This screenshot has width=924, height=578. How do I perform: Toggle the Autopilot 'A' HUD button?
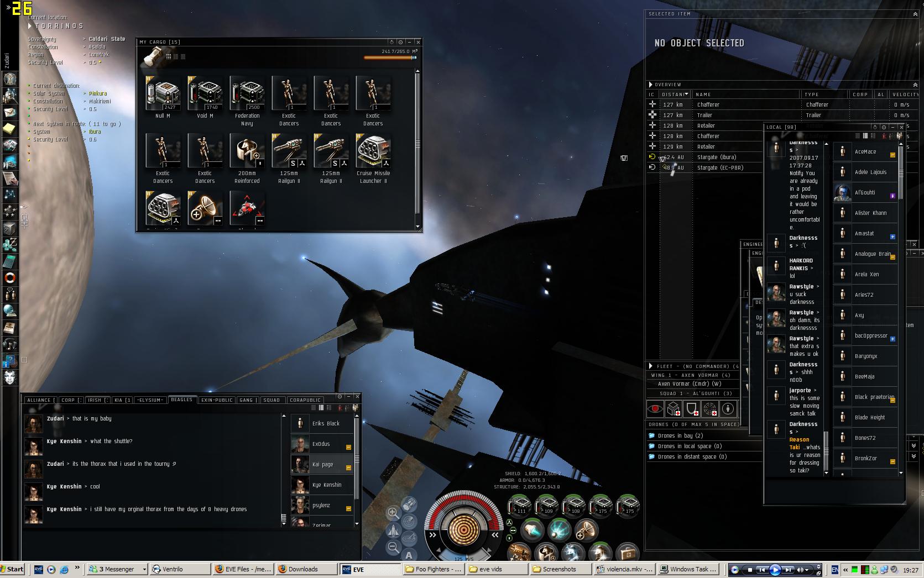409,555
